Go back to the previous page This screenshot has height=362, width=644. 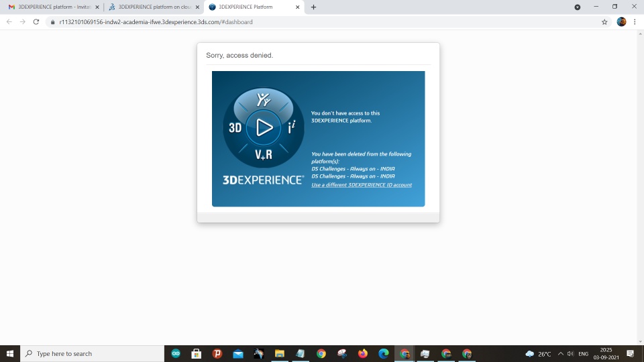[9, 21]
